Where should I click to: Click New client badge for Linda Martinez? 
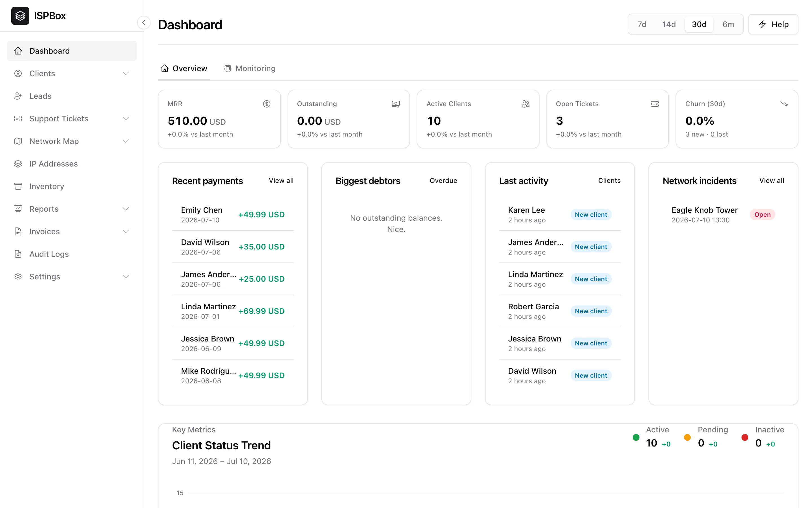[591, 279]
